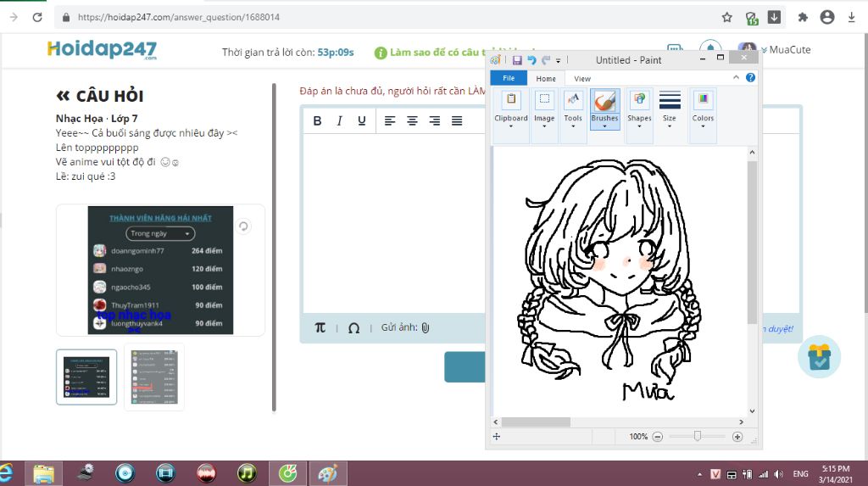
Task: Insert special character with the omega icon
Action: [353, 328]
